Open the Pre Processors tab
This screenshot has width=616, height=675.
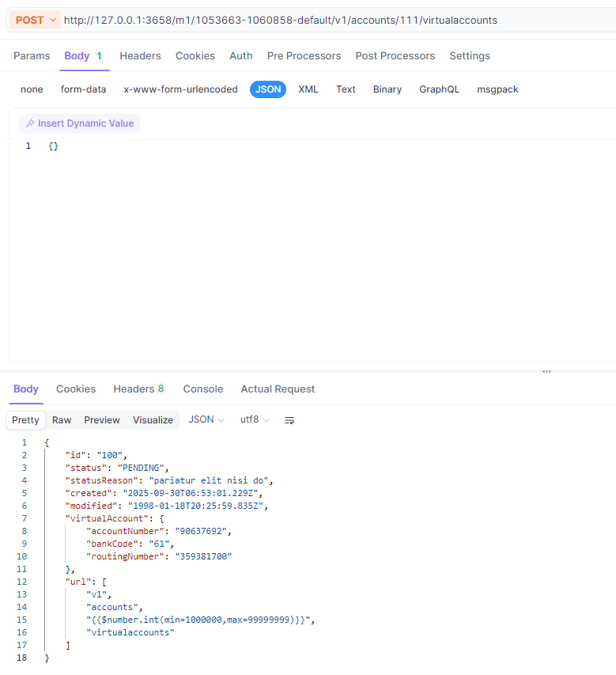point(304,56)
